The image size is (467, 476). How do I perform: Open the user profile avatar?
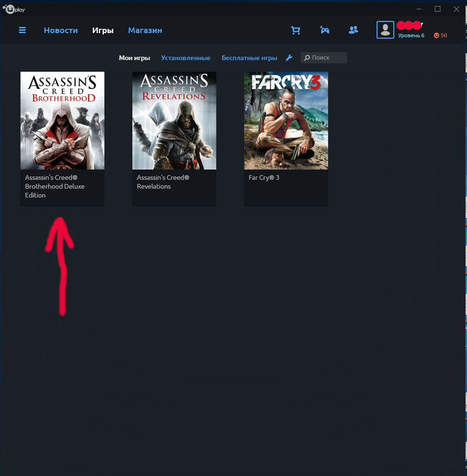385,30
